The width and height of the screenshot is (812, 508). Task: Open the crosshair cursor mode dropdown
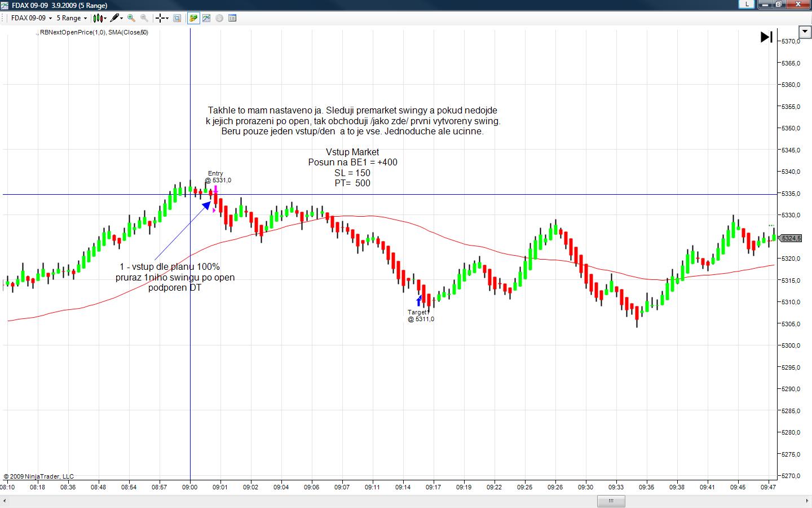point(162,18)
